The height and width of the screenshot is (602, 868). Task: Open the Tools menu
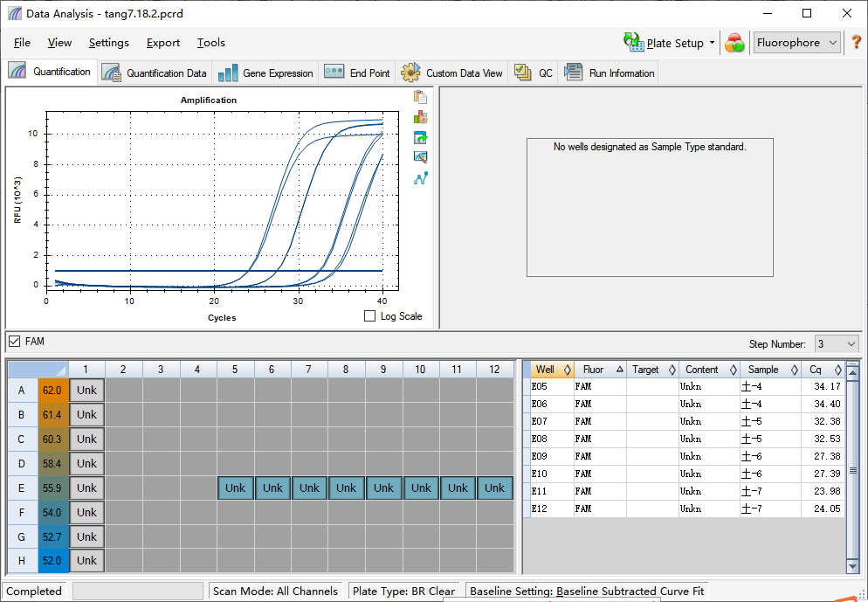pos(211,43)
